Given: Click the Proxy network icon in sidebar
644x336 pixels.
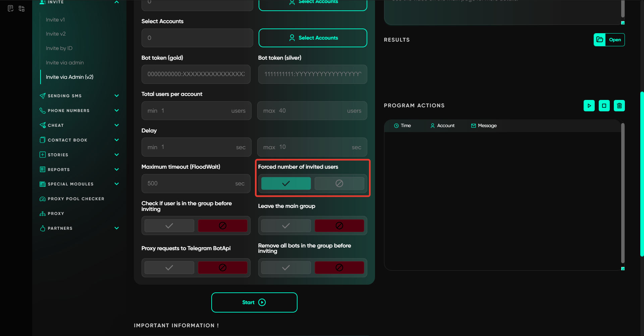Looking at the screenshot, I should [x=43, y=214].
